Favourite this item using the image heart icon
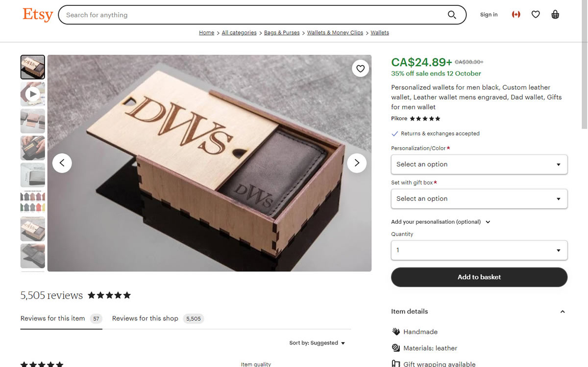This screenshot has height=367, width=588. [360, 69]
